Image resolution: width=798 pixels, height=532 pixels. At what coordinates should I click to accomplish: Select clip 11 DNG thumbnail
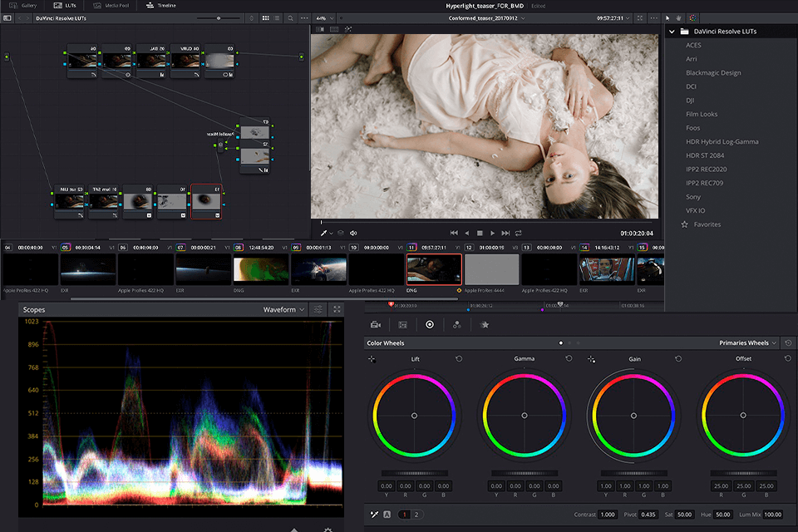(x=434, y=269)
